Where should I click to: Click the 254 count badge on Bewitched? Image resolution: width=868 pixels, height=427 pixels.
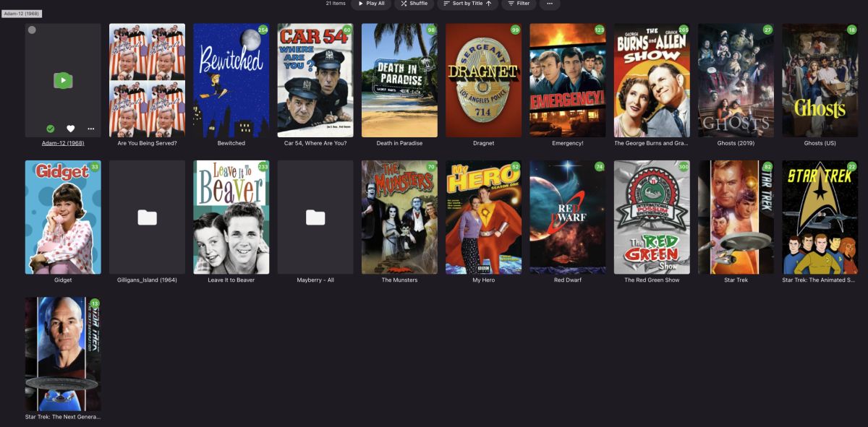click(x=263, y=30)
